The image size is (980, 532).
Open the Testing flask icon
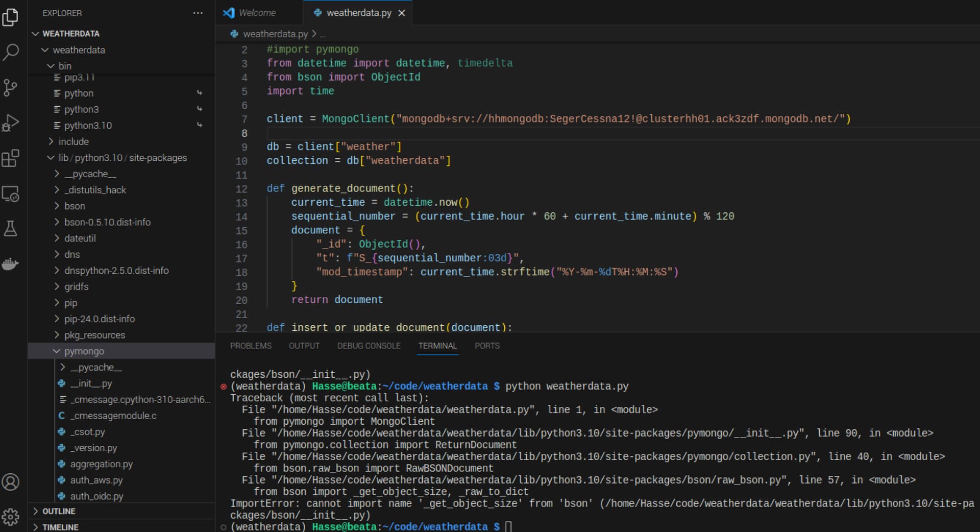11,229
